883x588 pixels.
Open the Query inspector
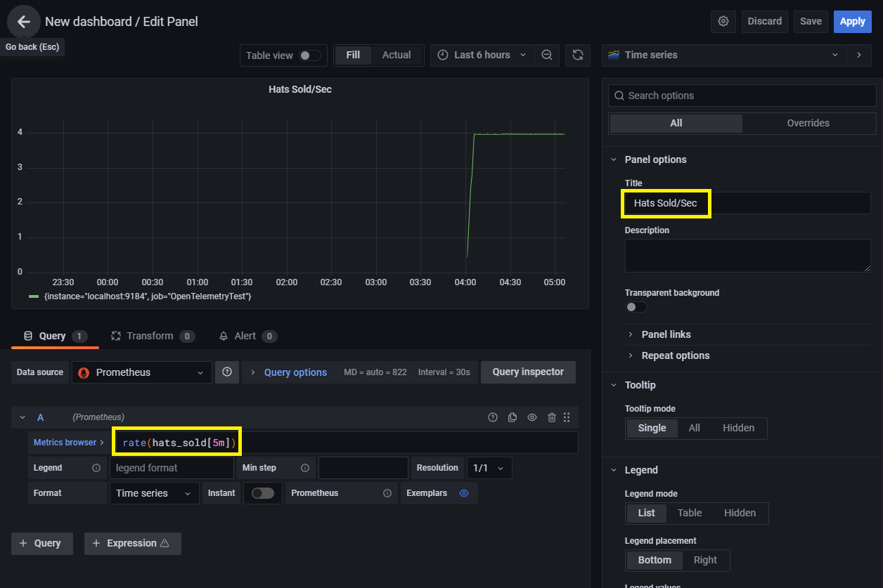(528, 372)
